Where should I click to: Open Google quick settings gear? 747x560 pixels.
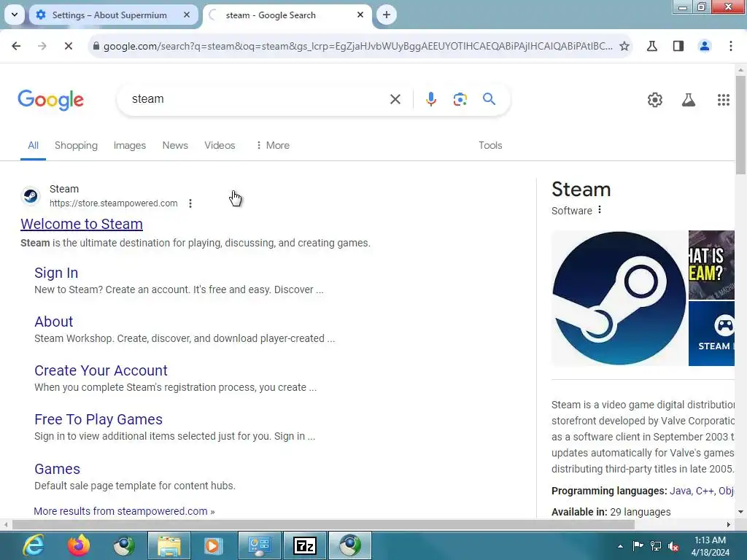point(654,99)
